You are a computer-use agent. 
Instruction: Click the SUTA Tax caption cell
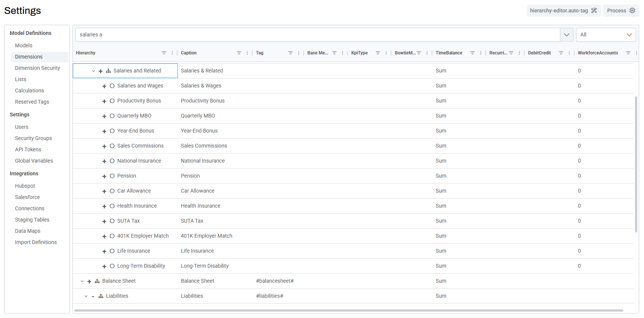(192, 221)
